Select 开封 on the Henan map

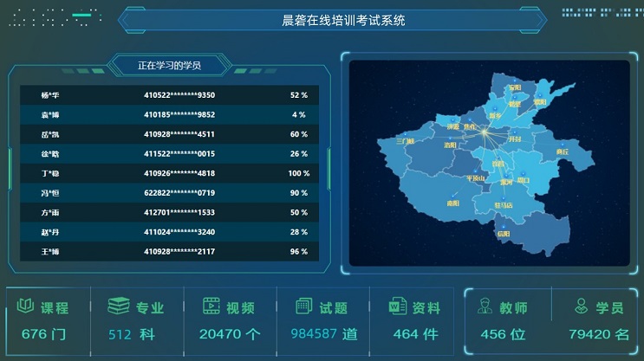(515, 139)
